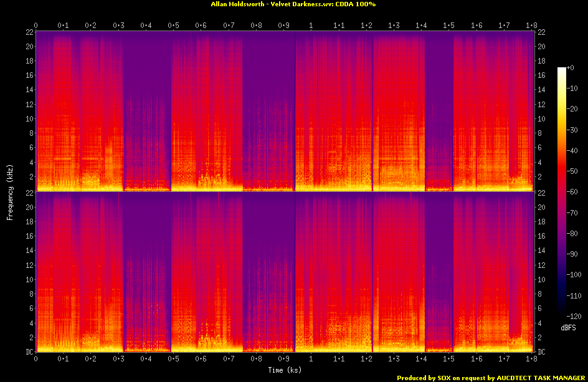This screenshot has width=588, height=382.
Task: Click the 0 tick on bottom time axis
Action: pyautogui.click(x=36, y=360)
